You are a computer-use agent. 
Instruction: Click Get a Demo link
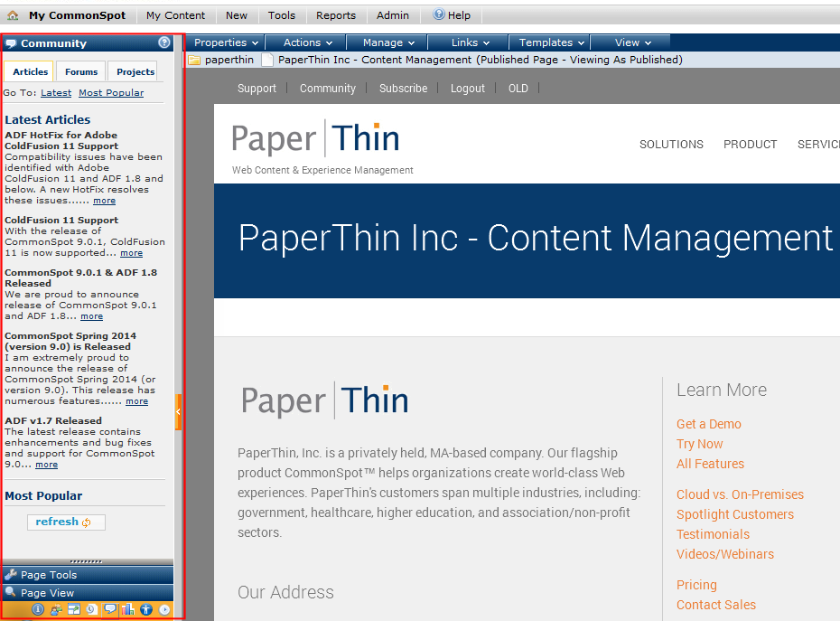pyautogui.click(x=709, y=424)
